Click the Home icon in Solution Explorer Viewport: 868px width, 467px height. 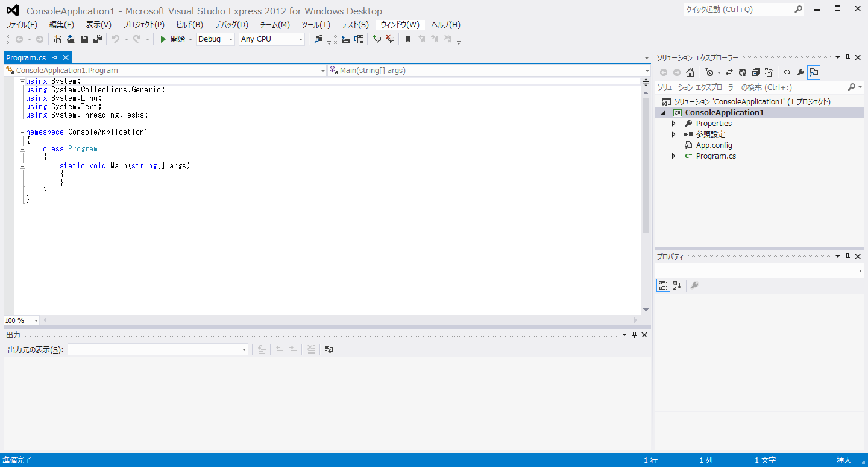point(690,72)
